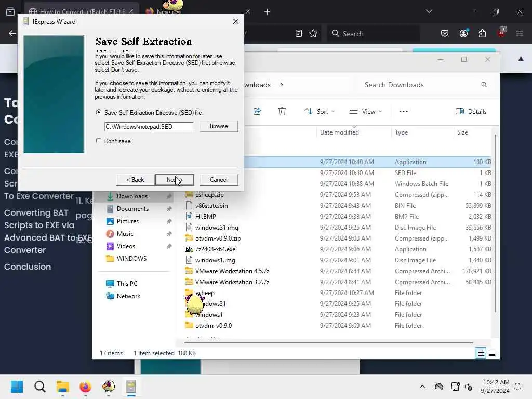Viewport: 532px width, 399px height.
Task: Toggle the Details pane button
Action: click(471, 111)
